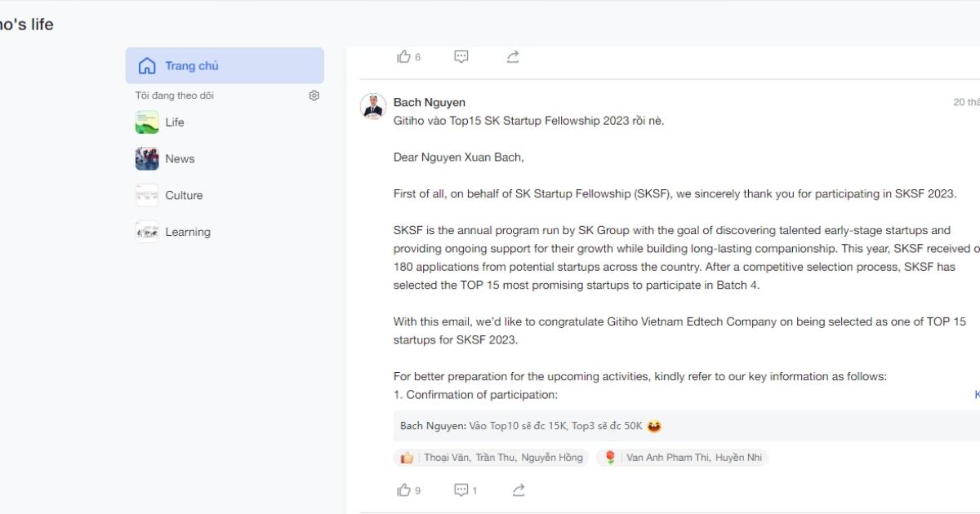Open Bach Nguyen's profile avatar
Image resolution: width=980 pixels, height=514 pixels.
373,107
